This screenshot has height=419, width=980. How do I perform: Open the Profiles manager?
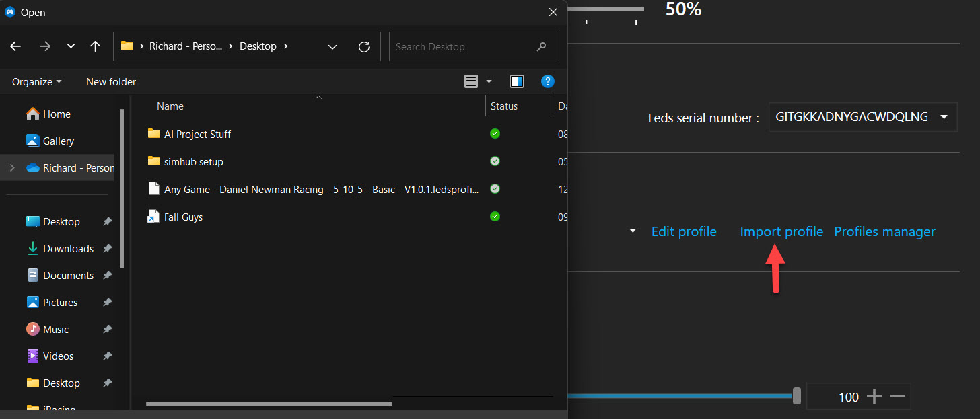pos(884,231)
